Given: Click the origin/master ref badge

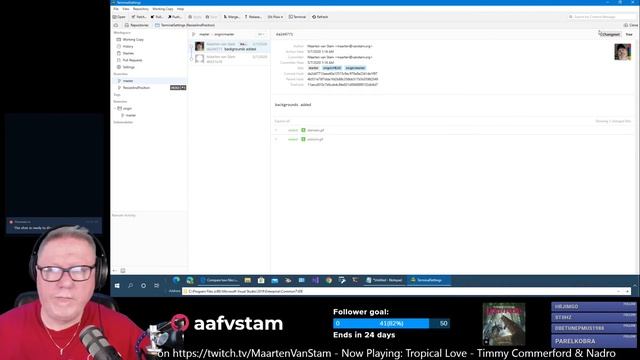Looking at the screenshot, I should click(x=355, y=68).
